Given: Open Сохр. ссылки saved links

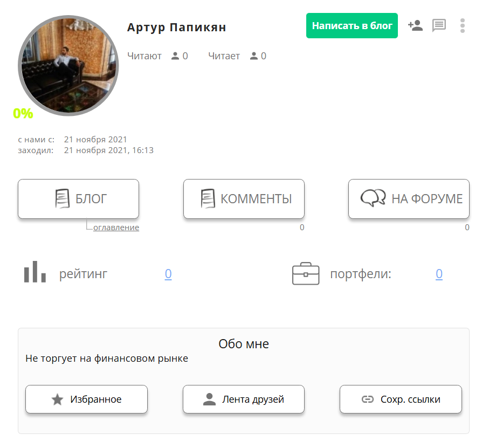Looking at the screenshot, I should (401, 399).
